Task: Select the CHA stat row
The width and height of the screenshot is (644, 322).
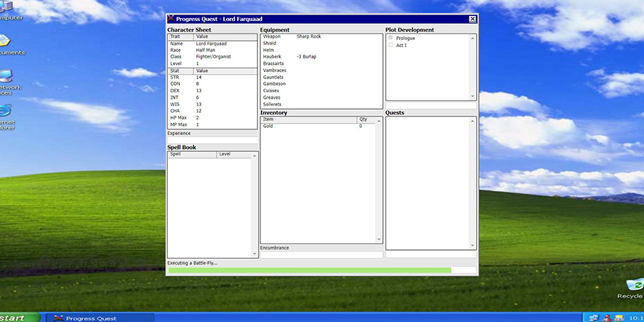Action: (212, 111)
